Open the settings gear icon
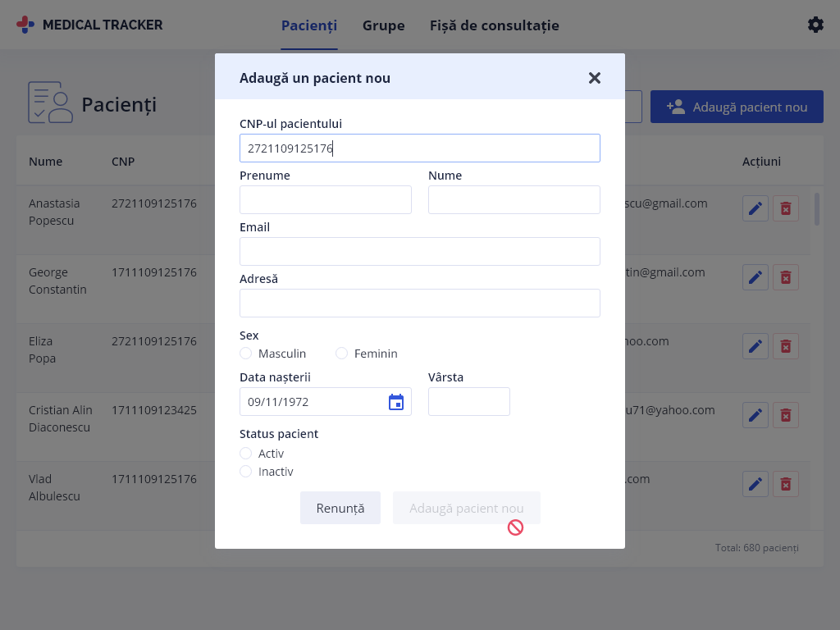Screen dimensions: 840x630 (815, 25)
